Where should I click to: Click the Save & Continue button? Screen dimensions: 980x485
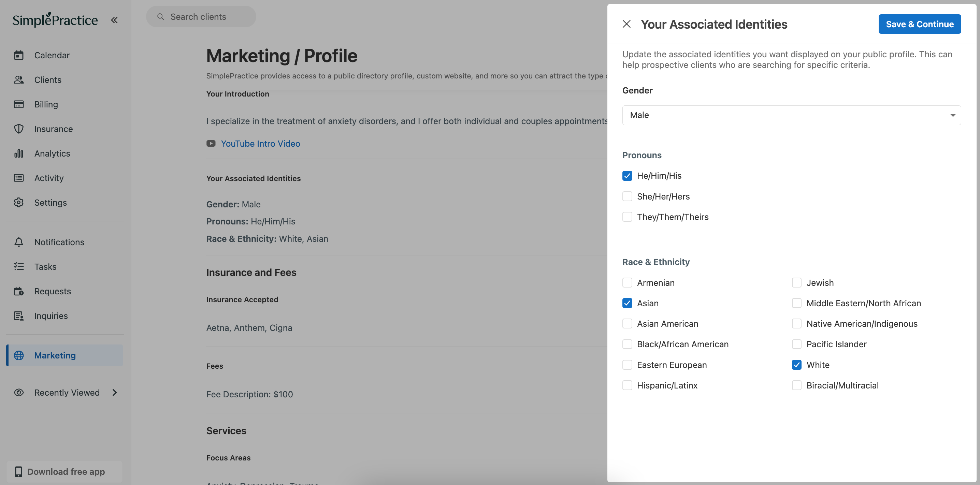point(920,24)
